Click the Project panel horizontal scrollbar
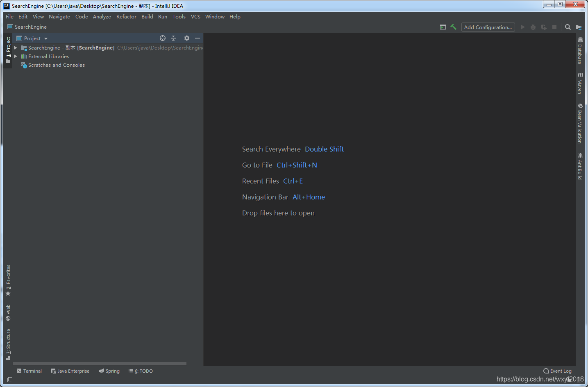 point(100,364)
